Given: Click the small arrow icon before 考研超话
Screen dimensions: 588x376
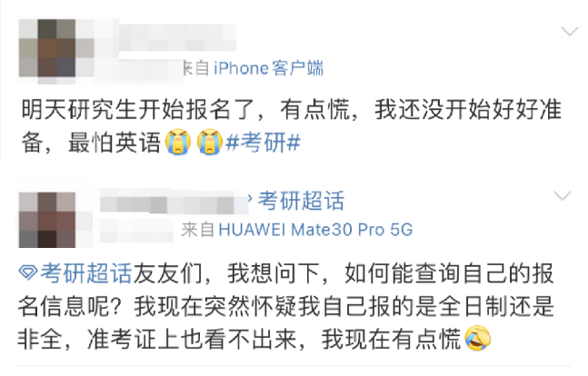Looking at the screenshot, I should click(250, 198).
